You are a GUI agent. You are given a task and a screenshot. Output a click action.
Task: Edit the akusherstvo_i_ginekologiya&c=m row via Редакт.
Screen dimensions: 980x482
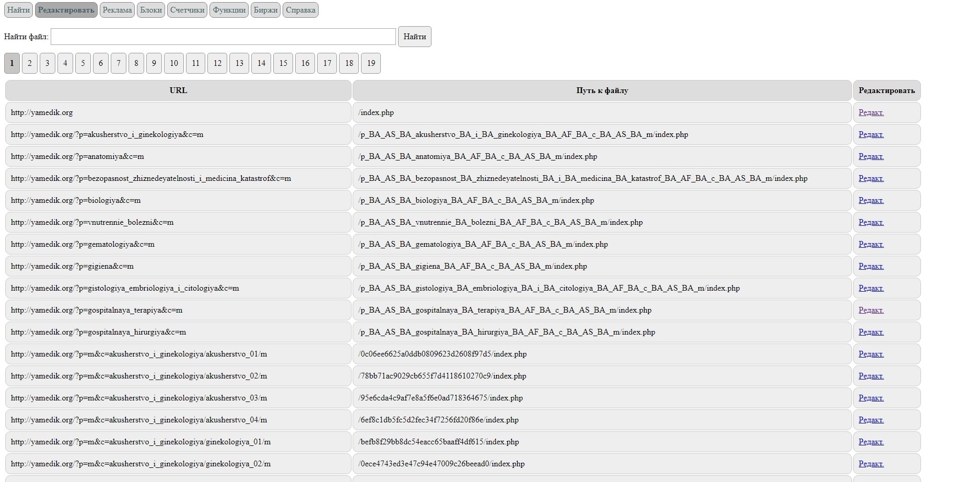[x=871, y=134]
